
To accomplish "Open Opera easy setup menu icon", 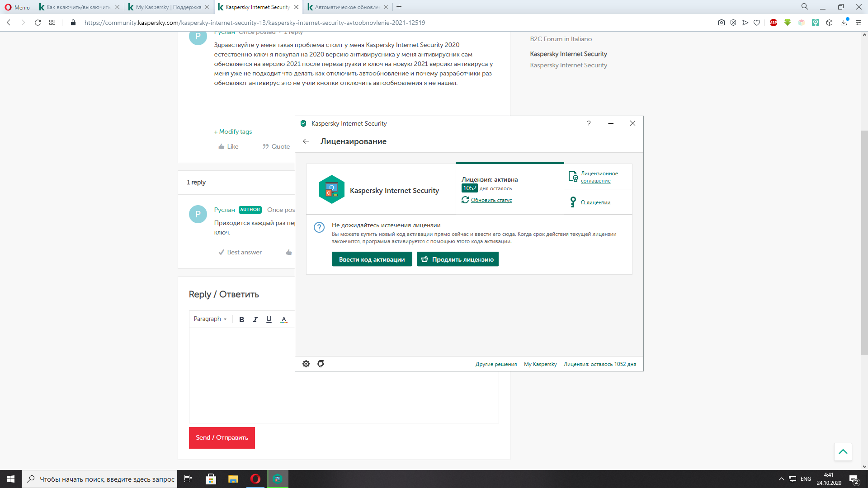I will (x=859, y=23).
